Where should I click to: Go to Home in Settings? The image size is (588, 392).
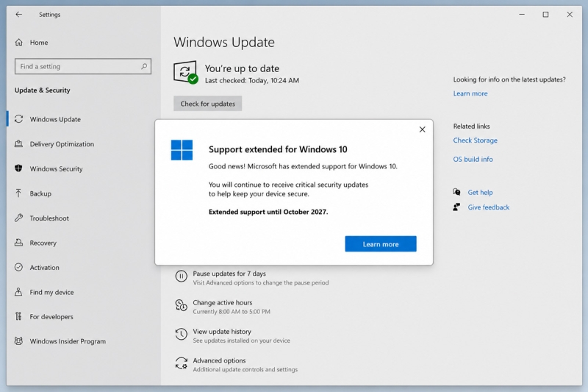click(39, 43)
